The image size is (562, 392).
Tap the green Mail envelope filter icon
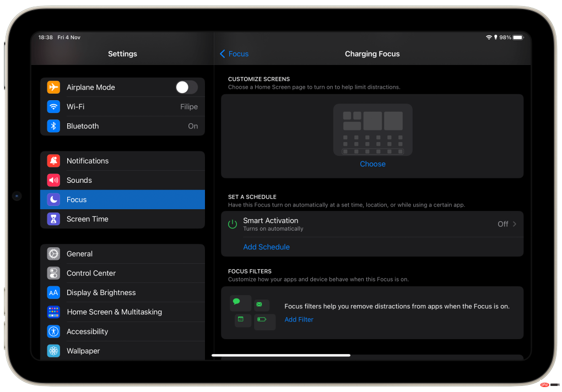(259, 304)
